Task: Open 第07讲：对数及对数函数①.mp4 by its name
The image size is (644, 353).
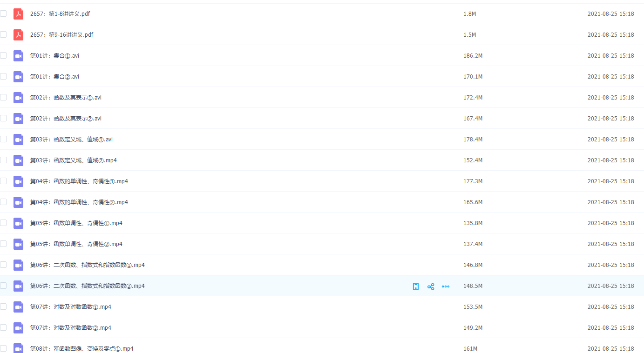Action: point(70,307)
